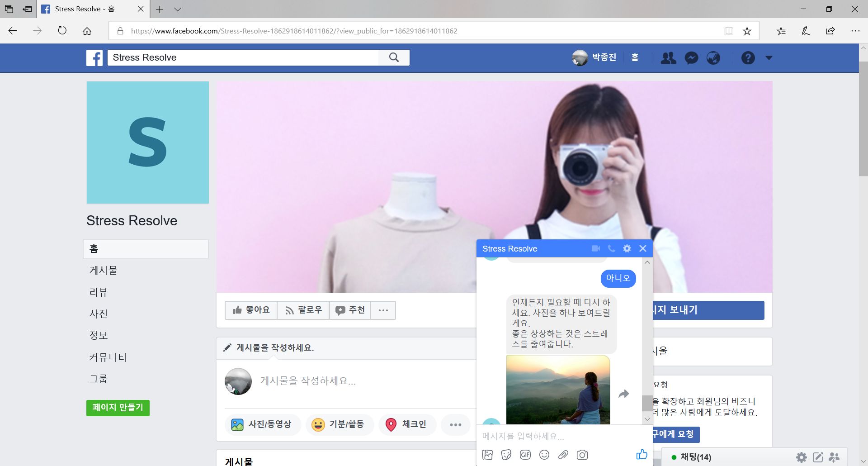Open the 채팅(14) chat bar
This screenshot has width=868, height=466.
point(696,457)
